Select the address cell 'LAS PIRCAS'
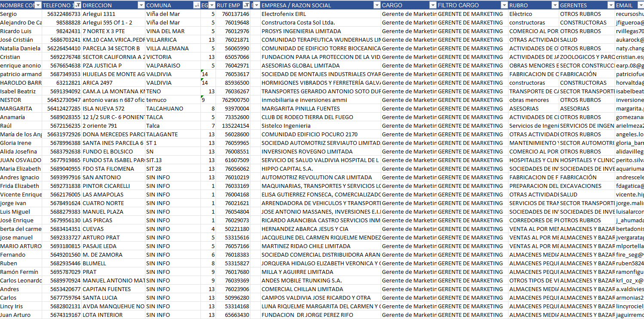 [x=114, y=220]
